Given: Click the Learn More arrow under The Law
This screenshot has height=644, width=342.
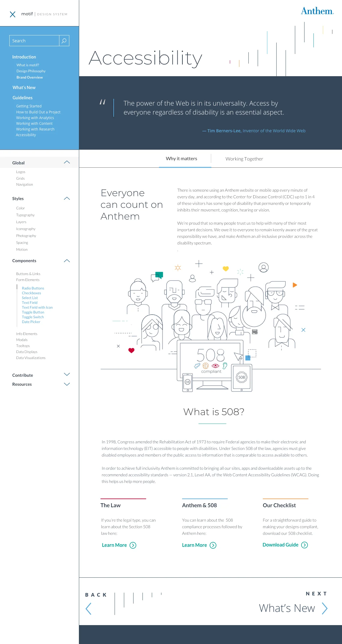Looking at the screenshot, I should coord(133,545).
